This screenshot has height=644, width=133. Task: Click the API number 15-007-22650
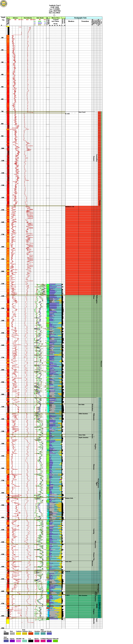click(54, 7)
